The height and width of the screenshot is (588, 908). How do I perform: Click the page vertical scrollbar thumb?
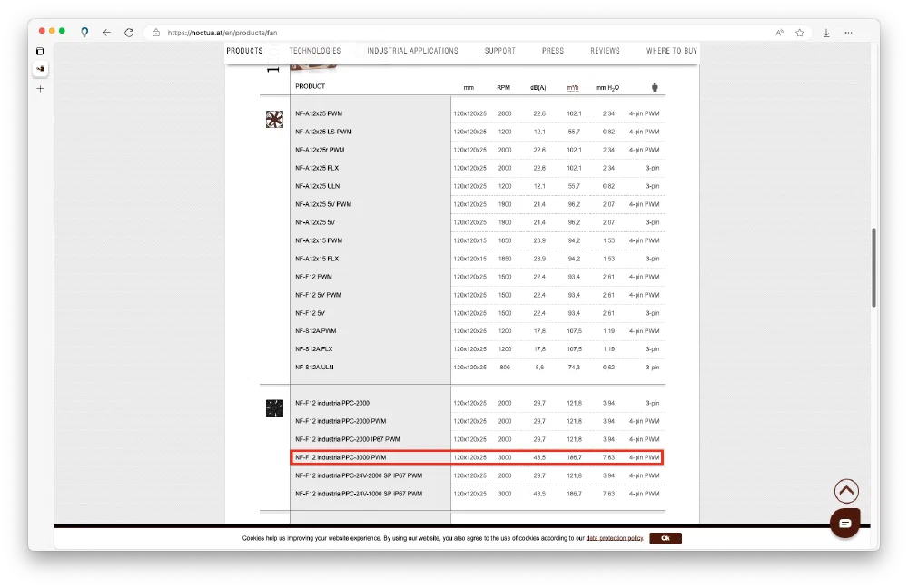click(873, 268)
